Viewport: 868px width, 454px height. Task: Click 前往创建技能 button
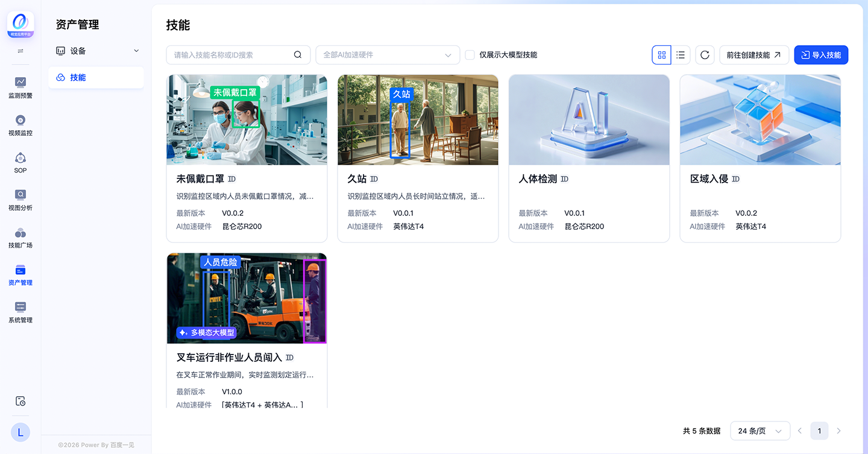754,55
